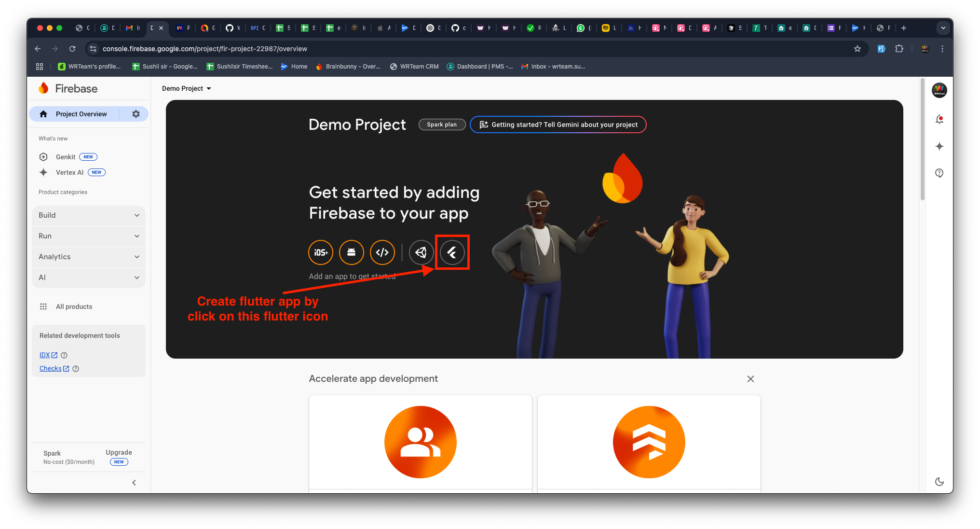Click the All products grid icon
This screenshot has height=529, width=980.
[43, 306]
